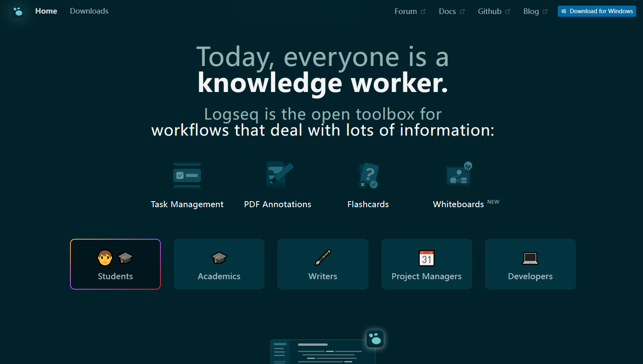Select the PDF Annotations label

278,204
